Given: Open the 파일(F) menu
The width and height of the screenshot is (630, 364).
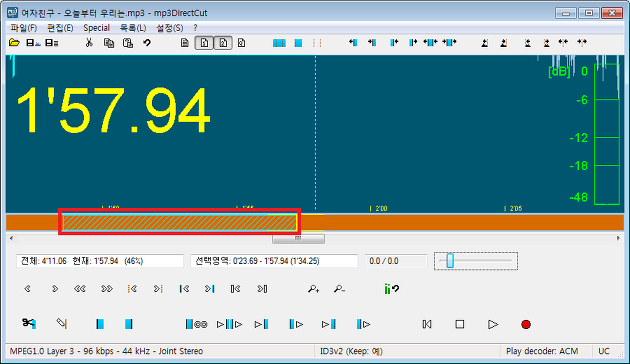Looking at the screenshot, I should point(24,28).
